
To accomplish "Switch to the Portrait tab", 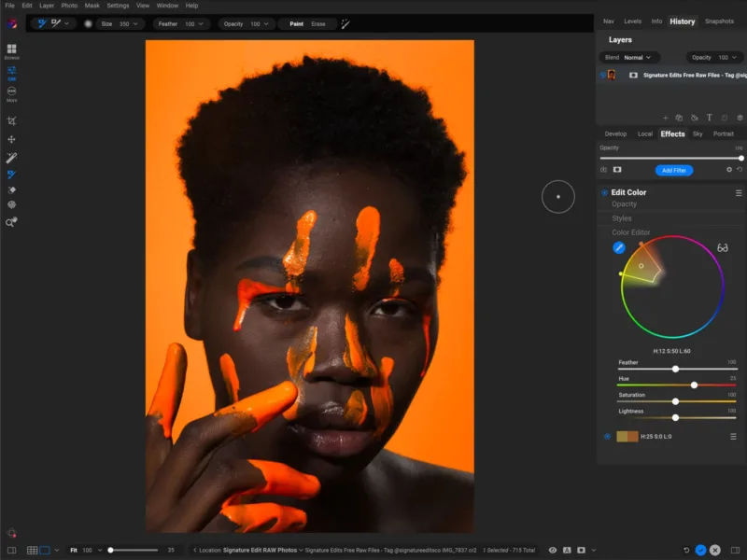I will tap(724, 133).
